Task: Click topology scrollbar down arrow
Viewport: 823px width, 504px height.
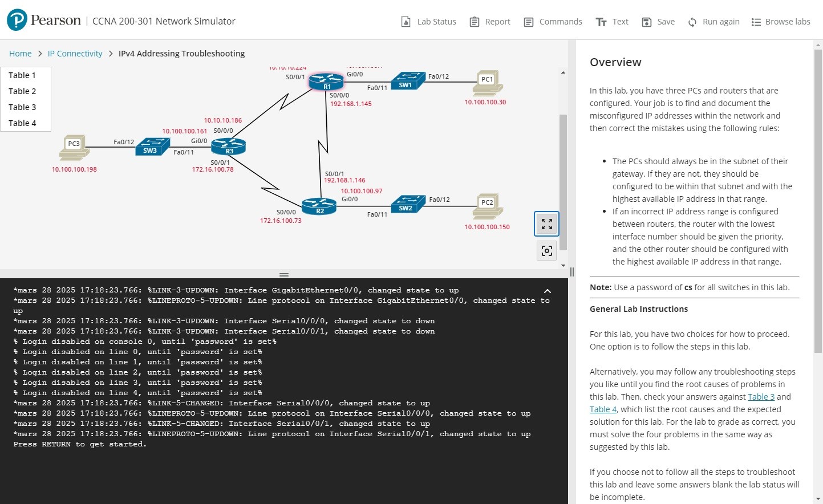Action: 563,266
